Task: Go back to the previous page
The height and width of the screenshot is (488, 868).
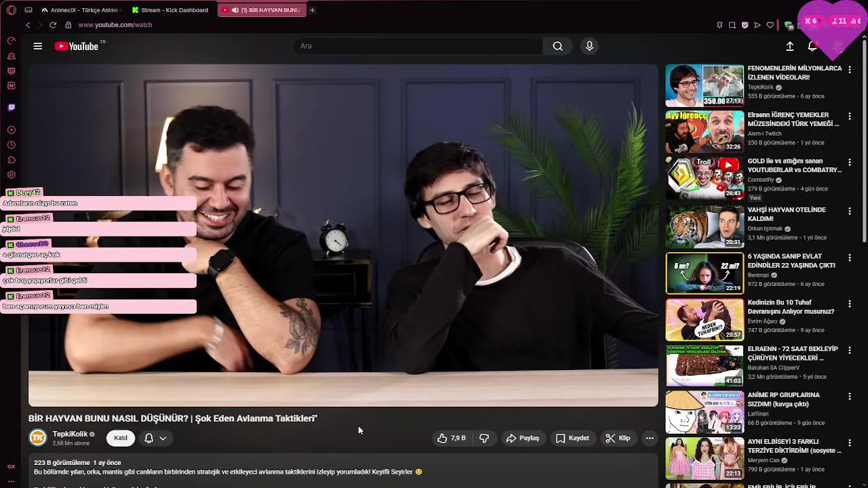Action: point(28,25)
